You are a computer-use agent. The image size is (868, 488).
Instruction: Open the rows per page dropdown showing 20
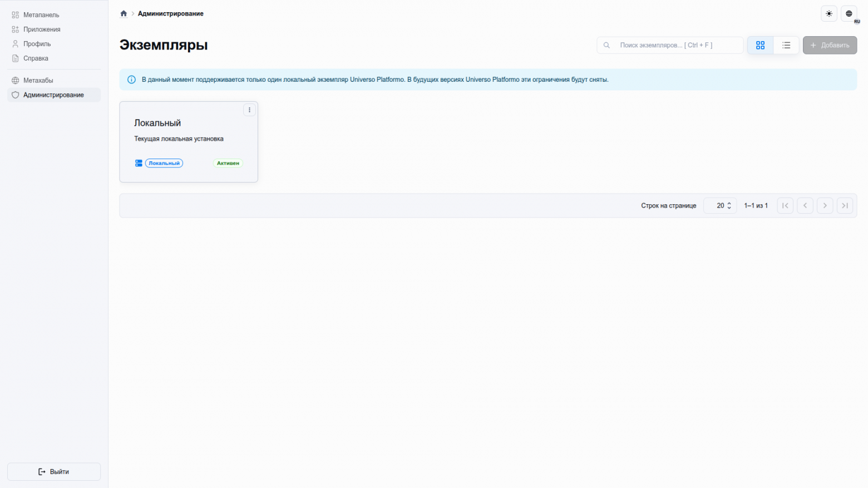click(720, 205)
